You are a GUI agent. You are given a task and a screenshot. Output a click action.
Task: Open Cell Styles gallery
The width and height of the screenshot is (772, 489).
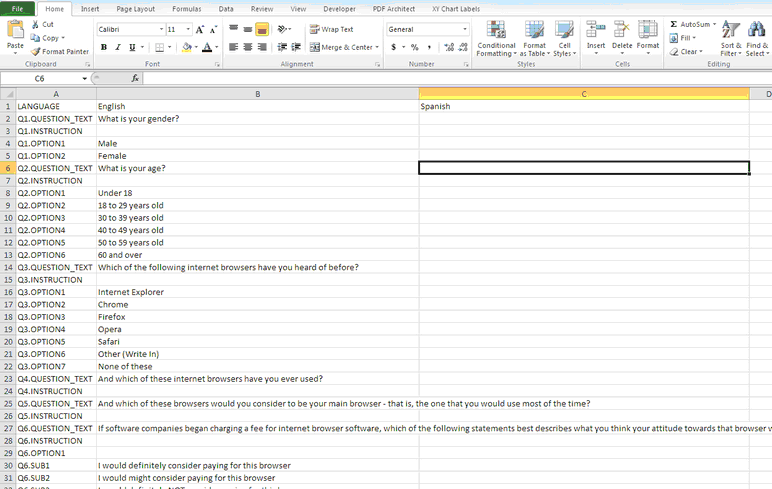(x=564, y=39)
